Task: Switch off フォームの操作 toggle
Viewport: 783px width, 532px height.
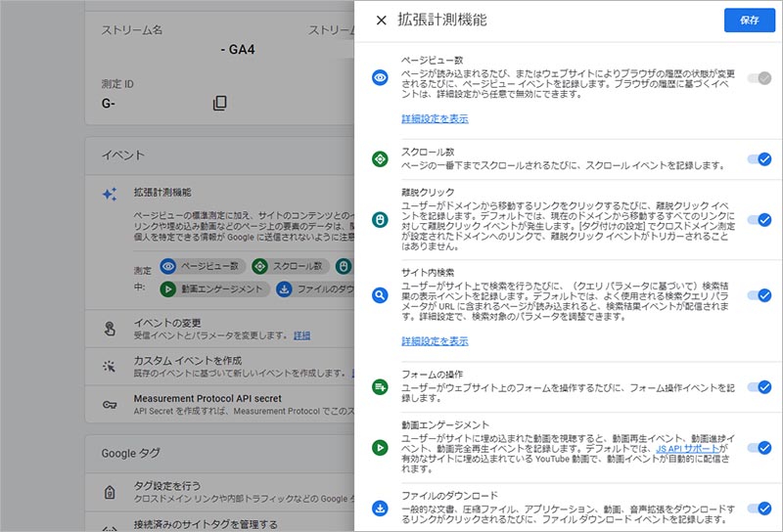Action: (x=759, y=387)
